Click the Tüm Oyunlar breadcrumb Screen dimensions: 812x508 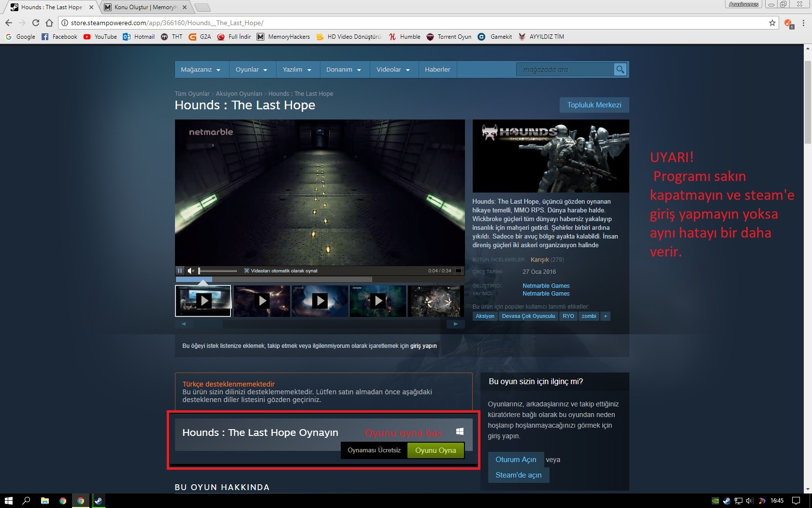192,94
